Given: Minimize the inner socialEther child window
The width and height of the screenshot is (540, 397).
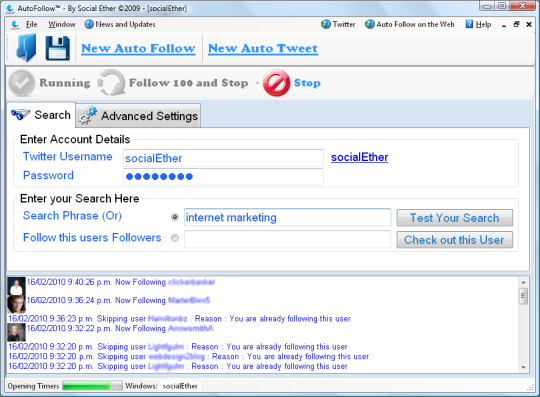Looking at the screenshot, I should click(504, 25).
